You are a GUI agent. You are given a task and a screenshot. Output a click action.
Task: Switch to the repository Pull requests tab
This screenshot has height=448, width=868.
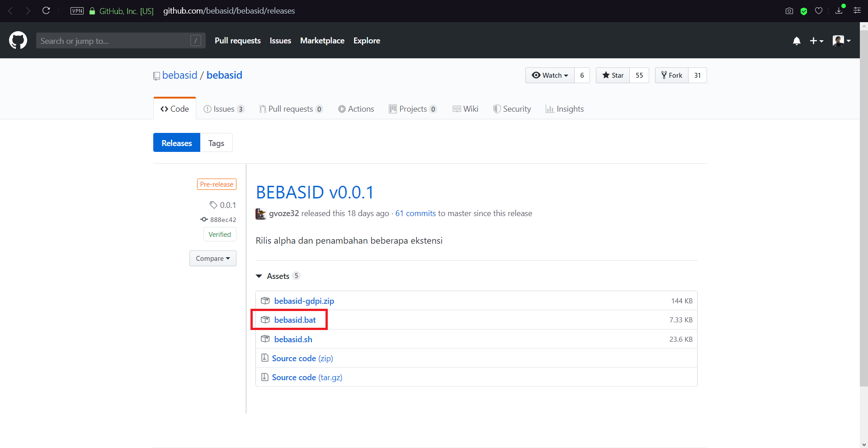(291, 109)
